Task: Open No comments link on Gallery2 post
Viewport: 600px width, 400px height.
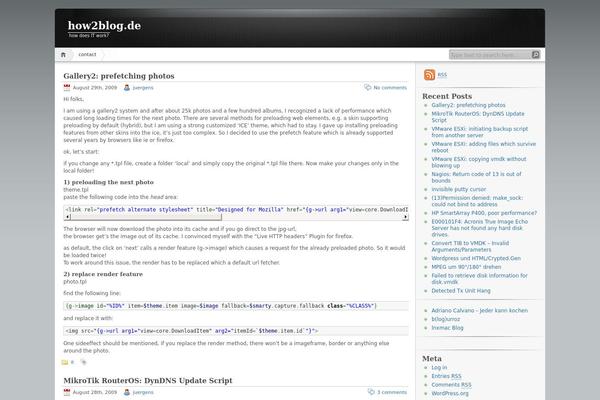Action: pos(390,88)
